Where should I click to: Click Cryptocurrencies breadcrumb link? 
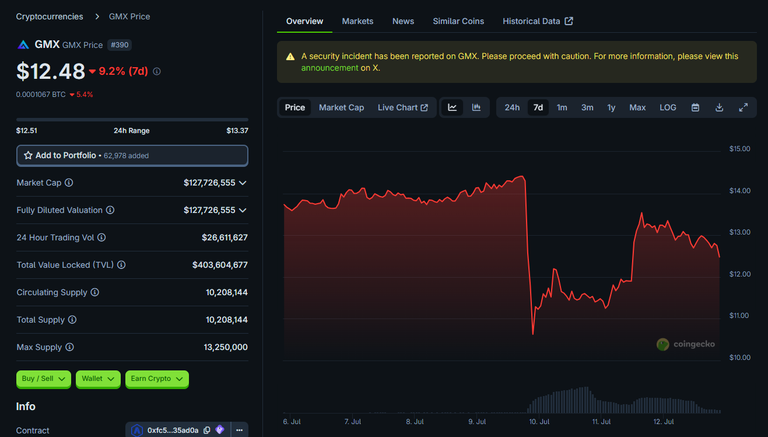pos(49,17)
